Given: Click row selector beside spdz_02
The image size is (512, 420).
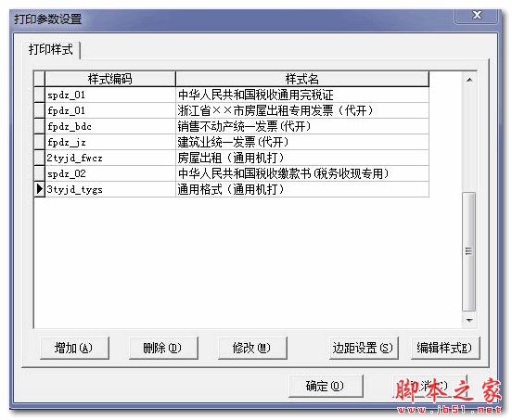Looking at the screenshot, I should [40, 173].
